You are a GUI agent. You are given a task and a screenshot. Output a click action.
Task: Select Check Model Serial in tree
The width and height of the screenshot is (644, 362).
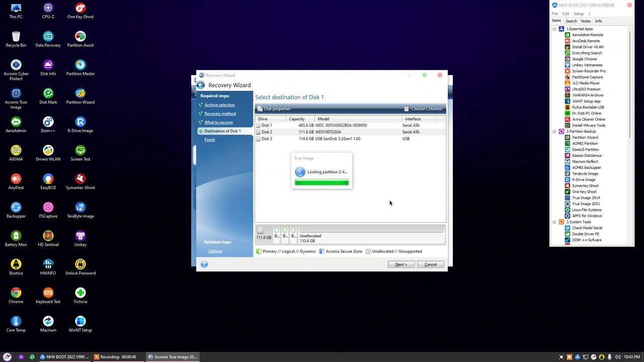(583, 228)
